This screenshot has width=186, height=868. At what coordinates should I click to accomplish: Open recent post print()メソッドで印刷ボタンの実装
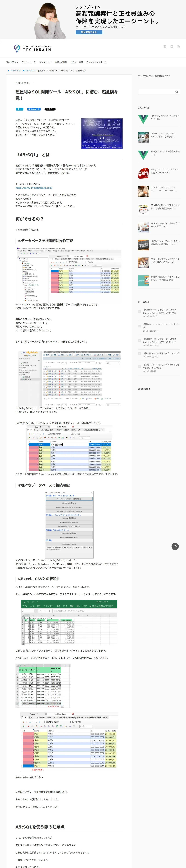[x=161, y=366]
